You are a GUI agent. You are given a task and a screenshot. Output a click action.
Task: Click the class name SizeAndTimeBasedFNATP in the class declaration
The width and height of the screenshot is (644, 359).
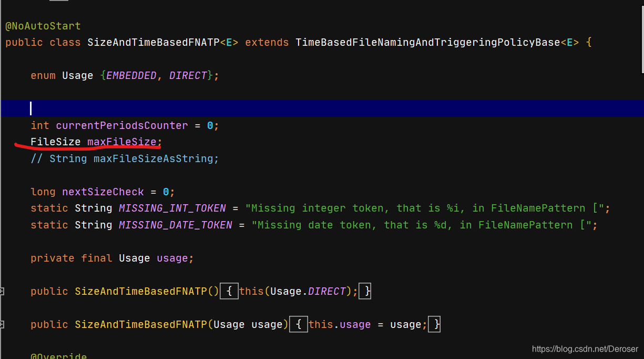154,42
